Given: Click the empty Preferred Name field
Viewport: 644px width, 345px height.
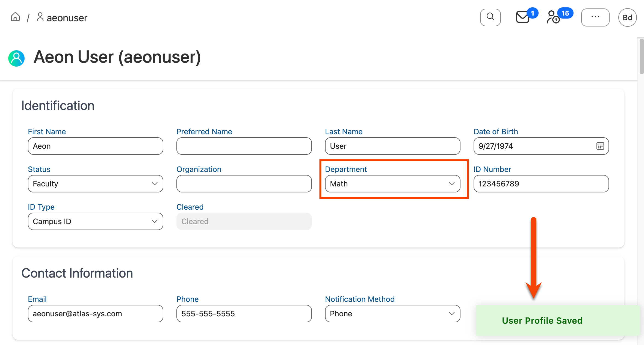Looking at the screenshot, I should [x=244, y=146].
